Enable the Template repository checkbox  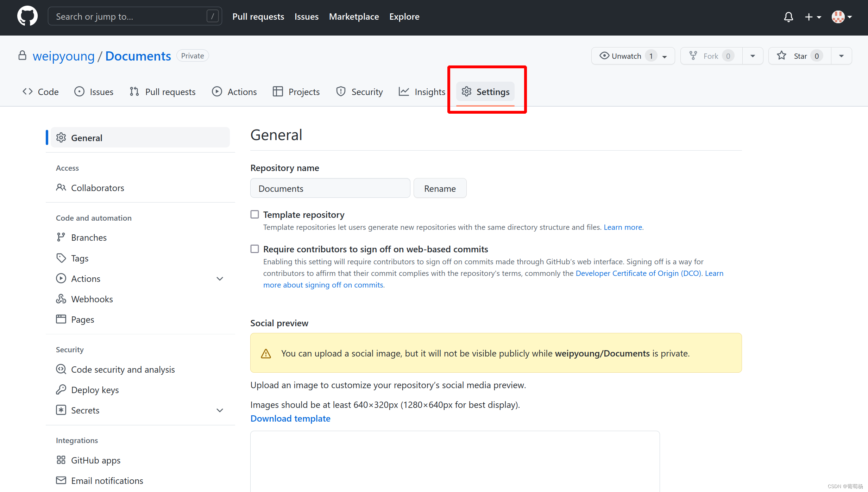[x=254, y=214]
